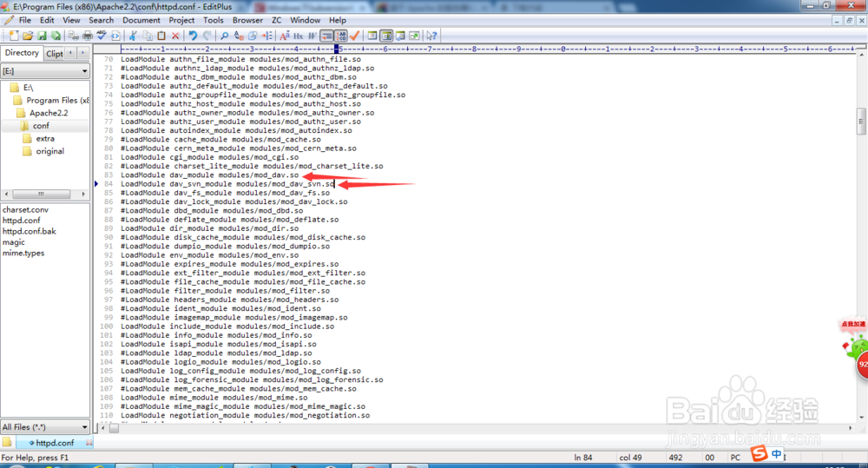Toggle the output window toolbar button
The height and width of the screenshot is (468, 868).
pos(400,36)
